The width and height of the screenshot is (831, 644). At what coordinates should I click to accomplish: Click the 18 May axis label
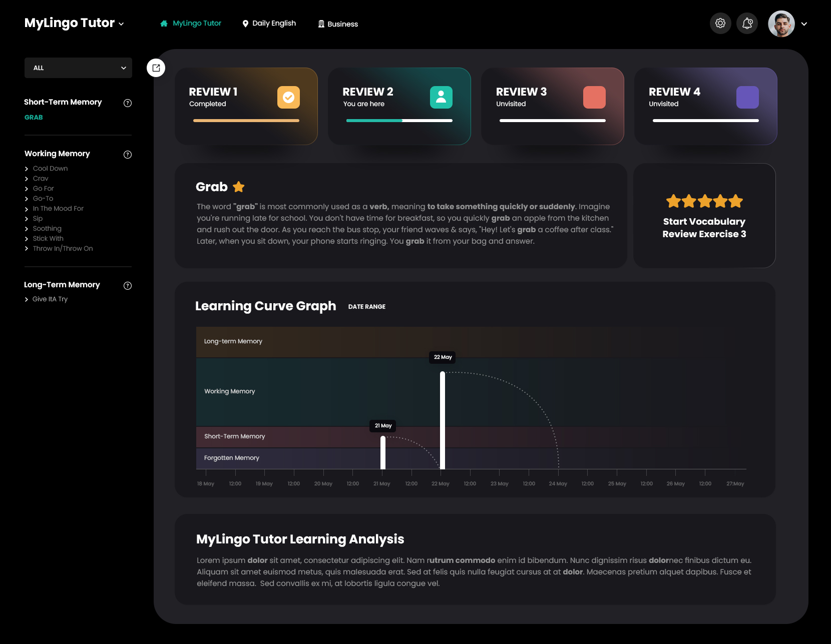click(x=206, y=484)
